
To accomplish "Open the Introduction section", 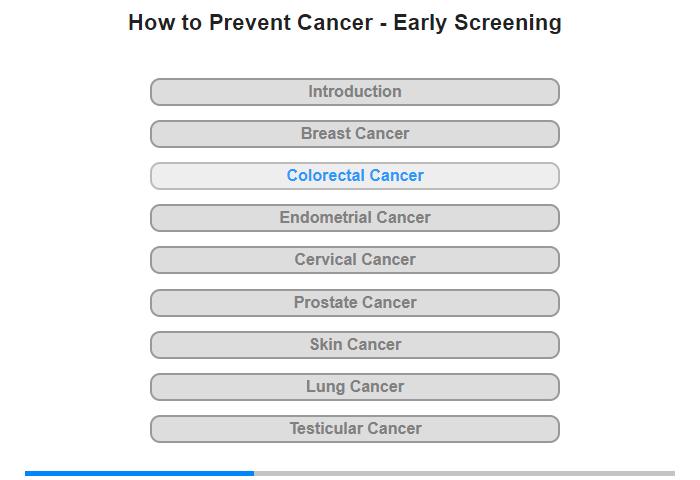I will click(354, 92).
